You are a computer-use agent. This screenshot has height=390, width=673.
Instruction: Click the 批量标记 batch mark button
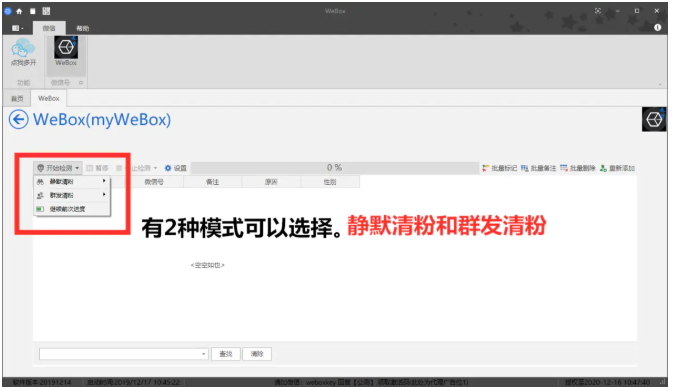coord(500,168)
